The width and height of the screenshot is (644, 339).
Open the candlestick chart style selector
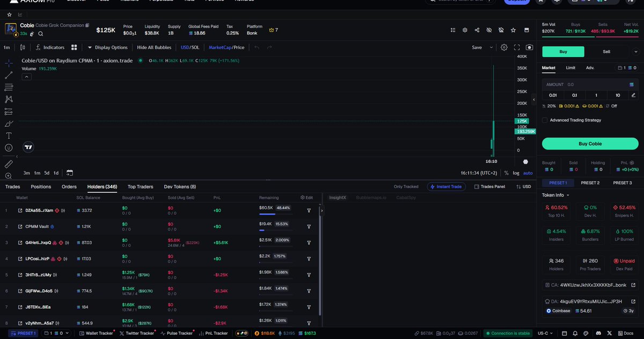click(x=23, y=47)
